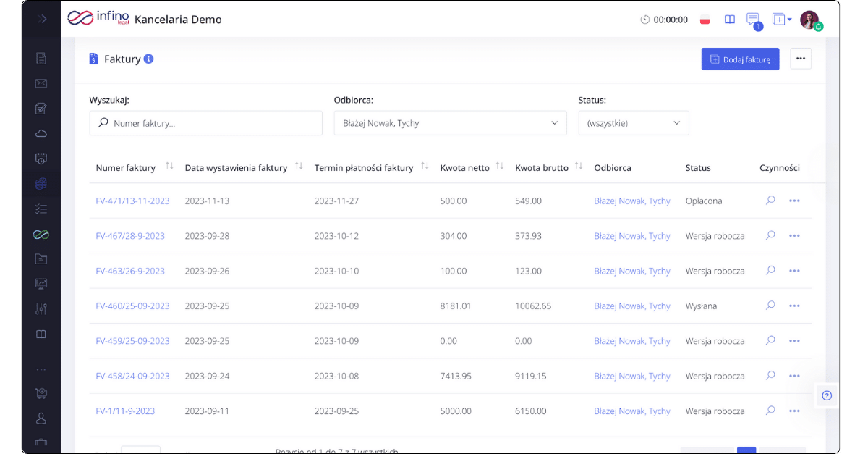This screenshot has height=454, width=868.
Task: Open more actions for FV-458/24-09-2023
Action: coord(794,376)
